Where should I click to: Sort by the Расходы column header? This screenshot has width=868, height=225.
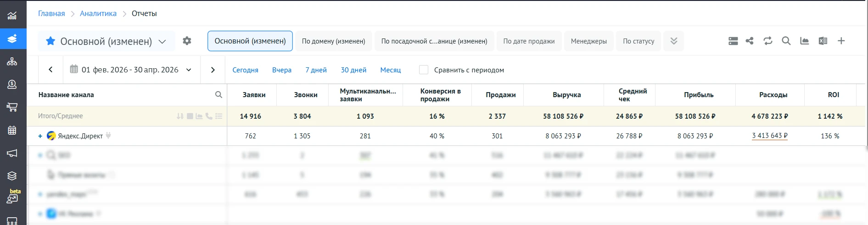[x=773, y=94]
